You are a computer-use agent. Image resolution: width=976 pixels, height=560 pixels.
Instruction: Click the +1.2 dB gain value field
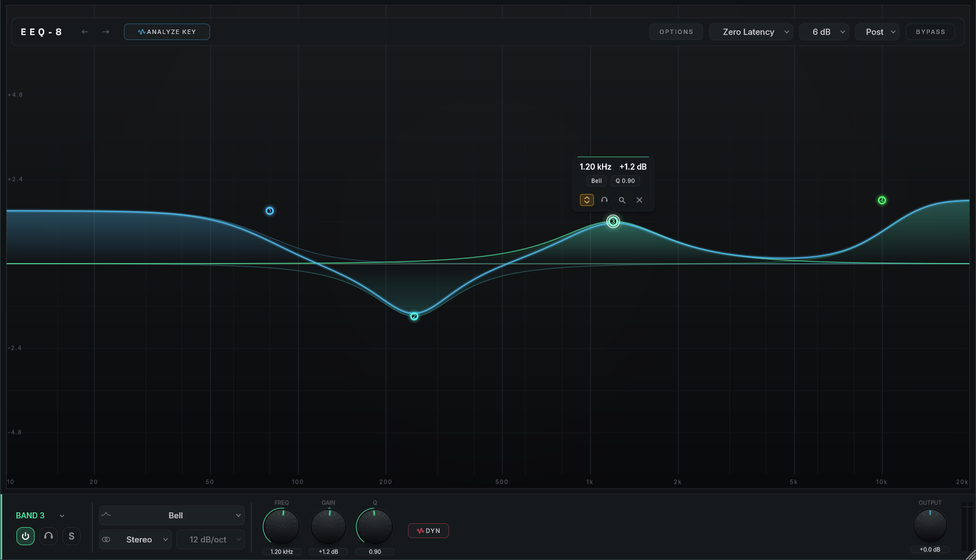click(328, 552)
